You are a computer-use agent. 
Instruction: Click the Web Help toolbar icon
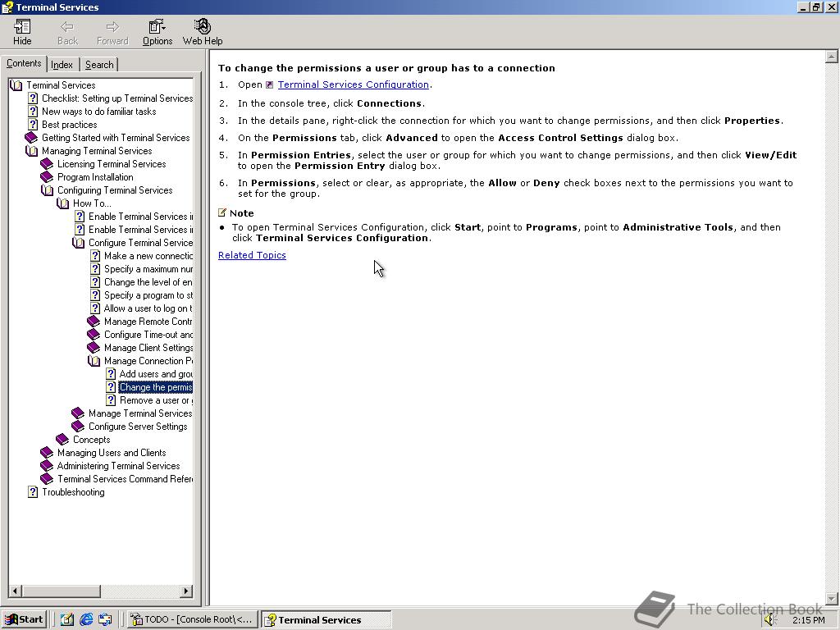coord(203,32)
